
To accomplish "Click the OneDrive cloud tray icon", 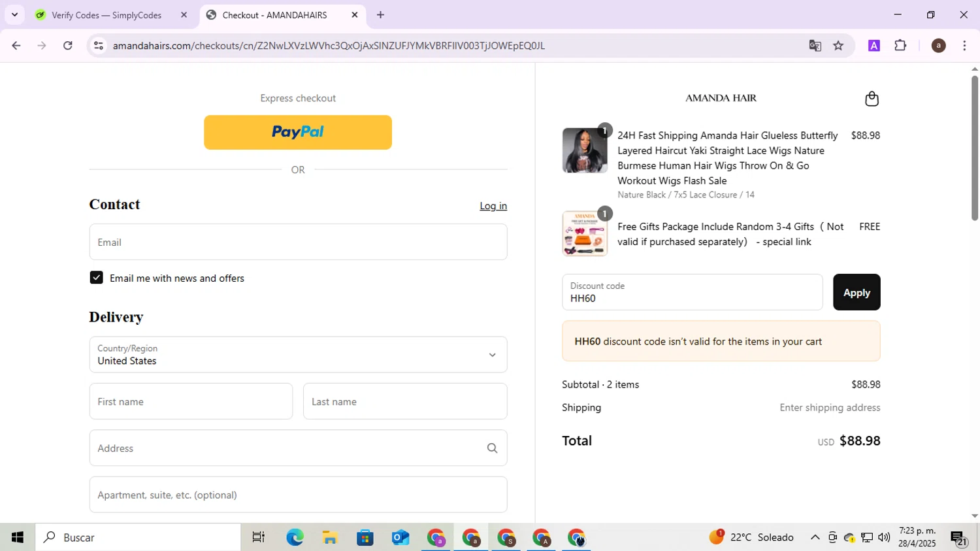I will point(849,537).
